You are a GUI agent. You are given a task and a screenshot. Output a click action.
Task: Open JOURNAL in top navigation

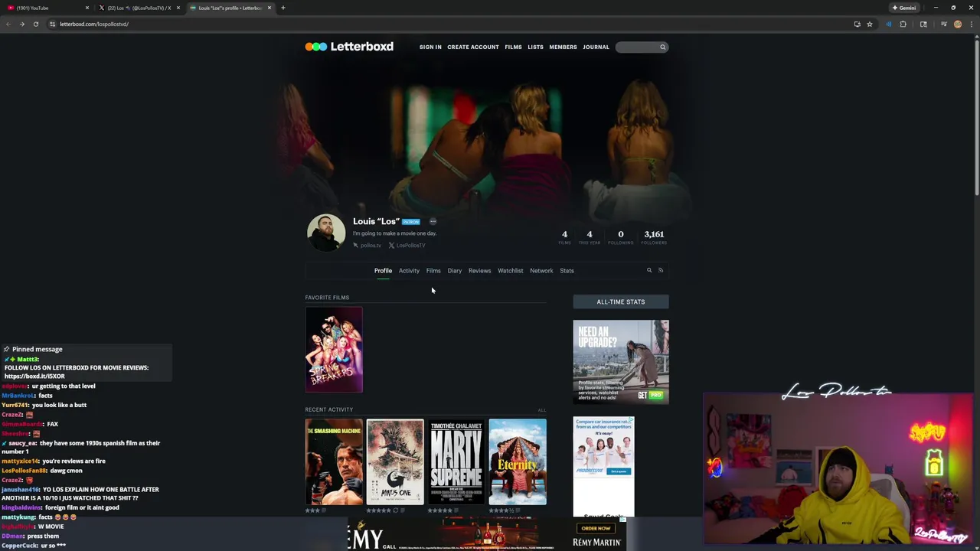coord(596,47)
